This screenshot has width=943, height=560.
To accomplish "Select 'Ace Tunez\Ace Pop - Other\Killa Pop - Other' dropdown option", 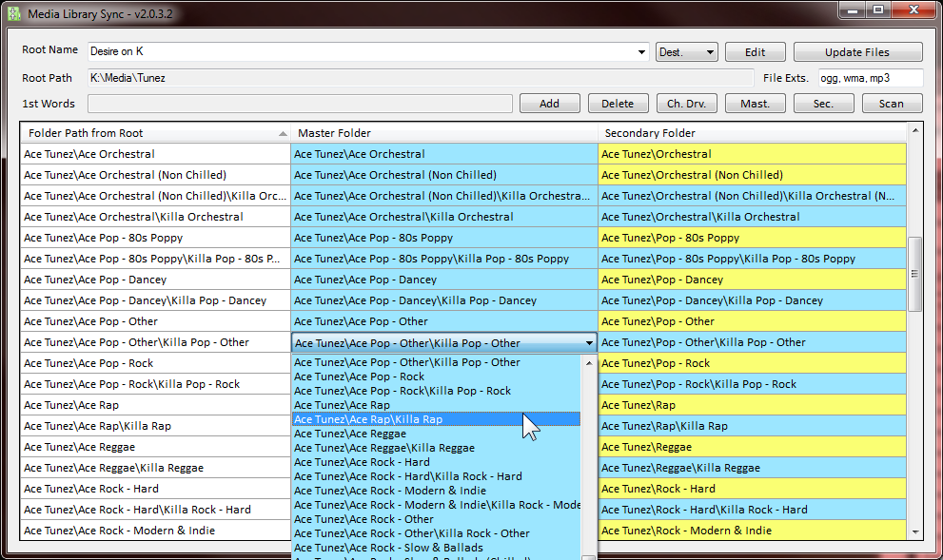I will (437, 362).
